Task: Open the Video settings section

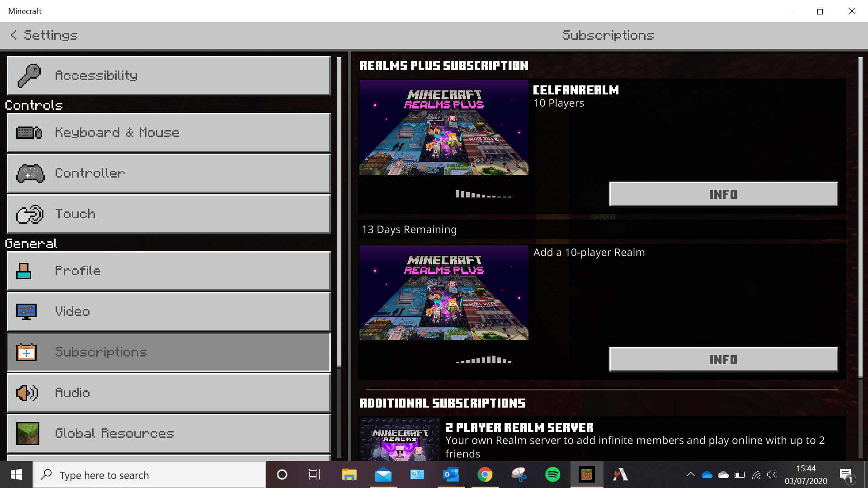Action: pos(169,312)
